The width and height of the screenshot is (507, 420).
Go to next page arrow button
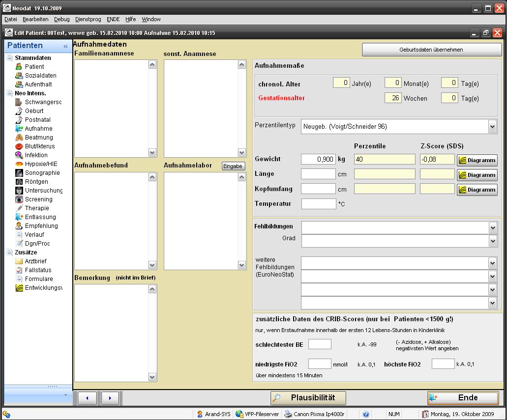(110, 398)
